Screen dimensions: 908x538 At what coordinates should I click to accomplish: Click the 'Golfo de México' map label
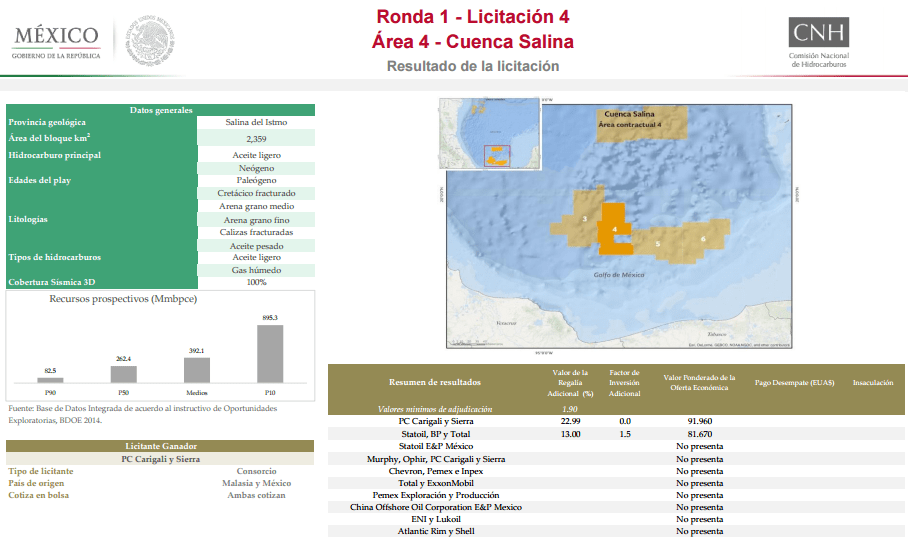tap(618, 275)
